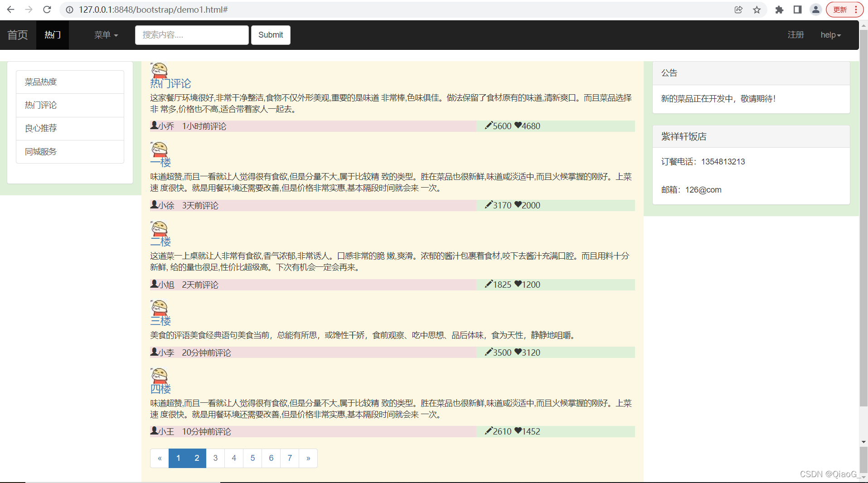Click the address bar URL
This screenshot has width=868, height=483.
(x=153, y=10)
